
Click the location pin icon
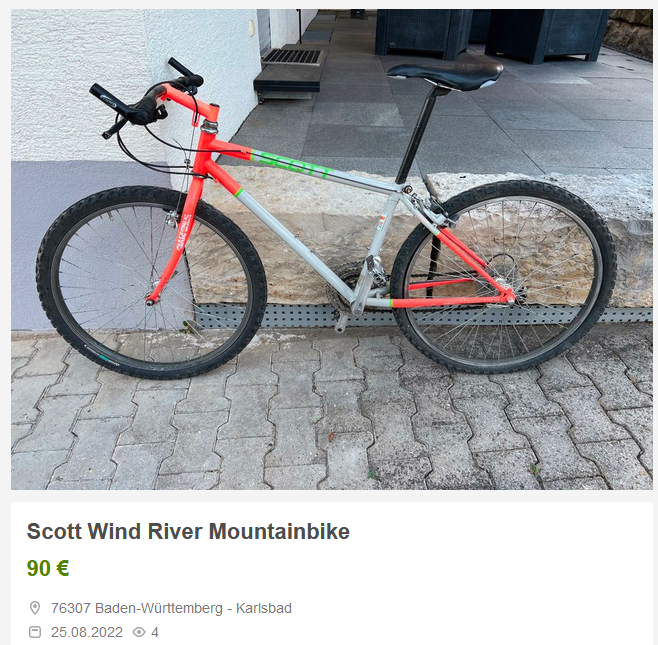pos(35,608)
